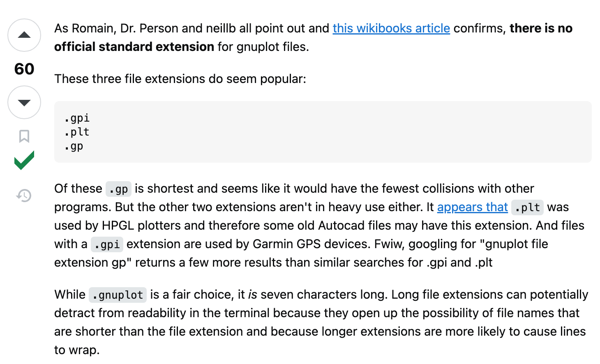Click the final line "to wrap."

77,350
